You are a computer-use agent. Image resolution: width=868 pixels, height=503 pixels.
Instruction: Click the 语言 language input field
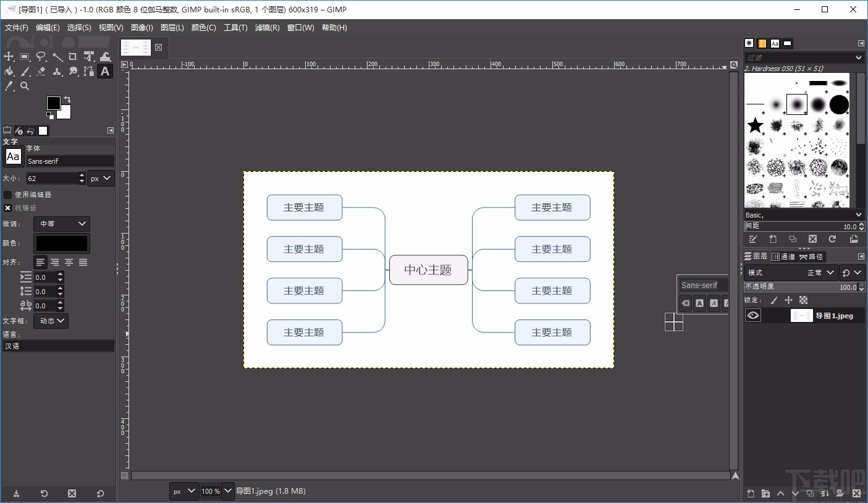pyautogui.click(x=58, y=346)
